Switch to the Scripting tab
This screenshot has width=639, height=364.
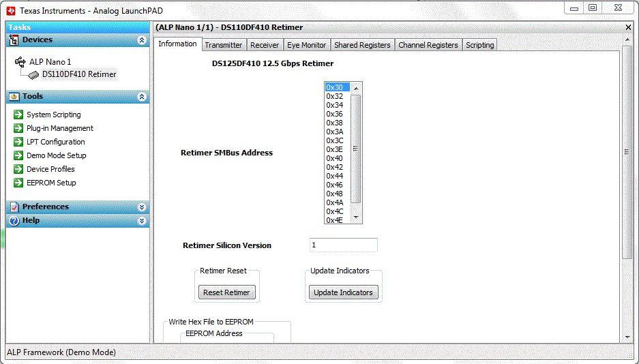[479, 45]
